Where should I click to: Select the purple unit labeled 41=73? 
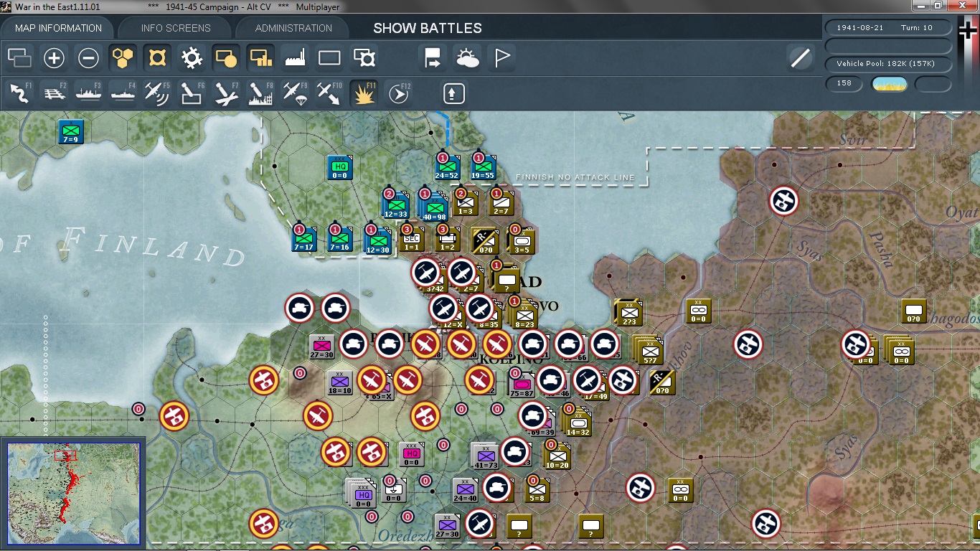coord(485,456)
